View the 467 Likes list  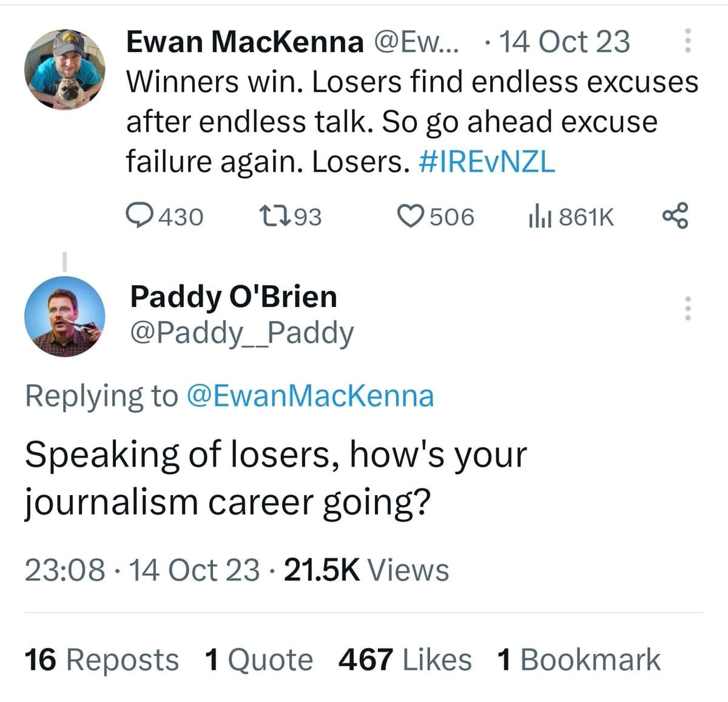click(x=405, y=660)
